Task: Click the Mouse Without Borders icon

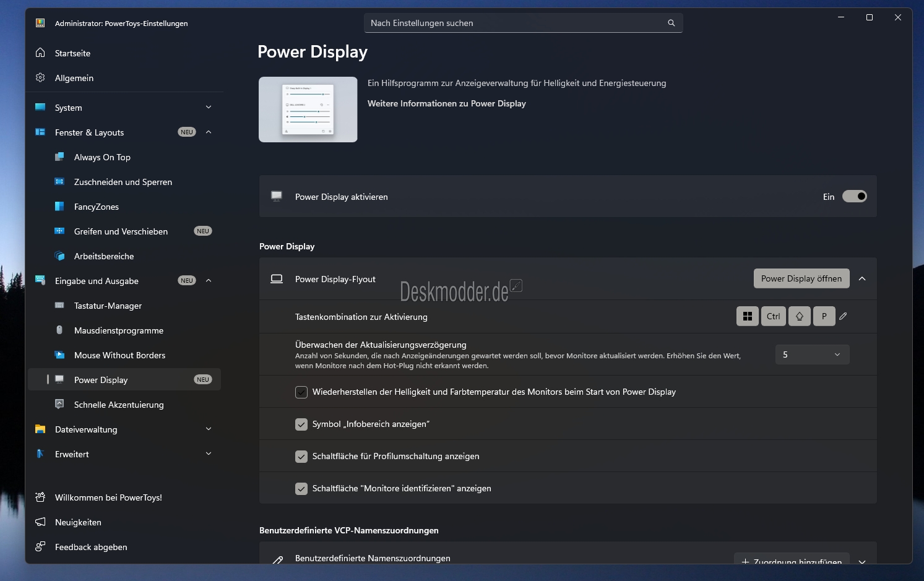Action: point(59,355)
